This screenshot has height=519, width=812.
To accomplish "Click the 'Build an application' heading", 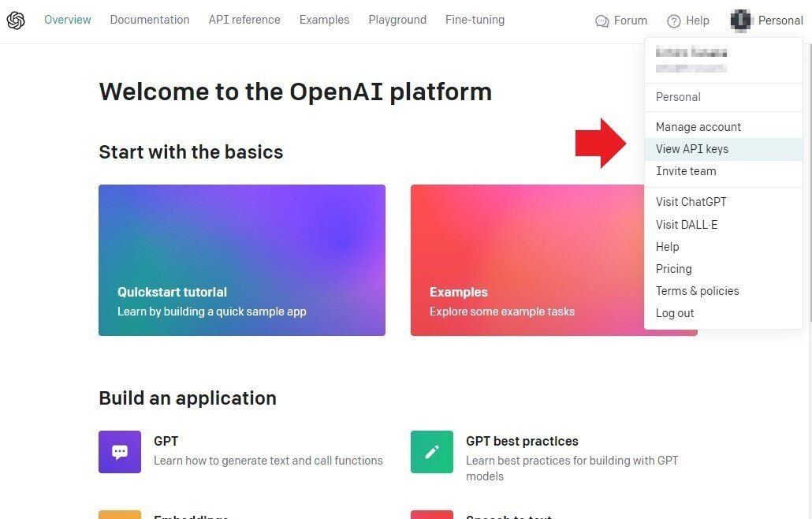I will 188,398.
